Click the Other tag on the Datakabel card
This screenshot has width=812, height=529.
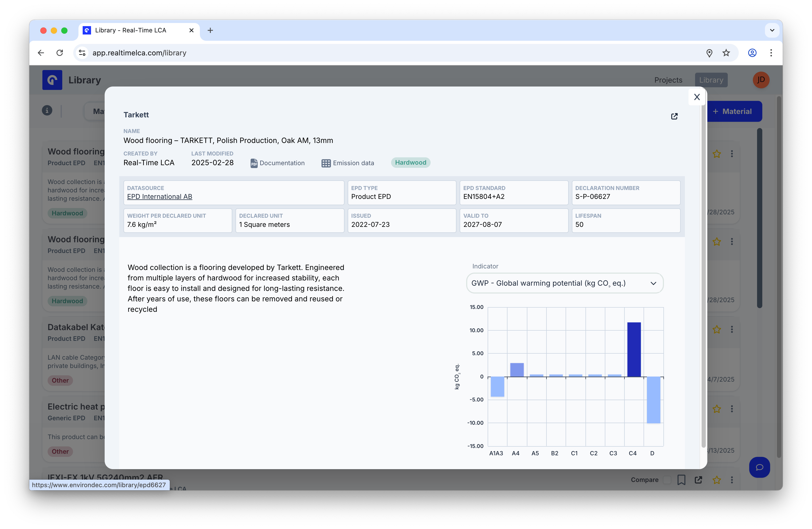pyautogui.click(x=60, y=380)
